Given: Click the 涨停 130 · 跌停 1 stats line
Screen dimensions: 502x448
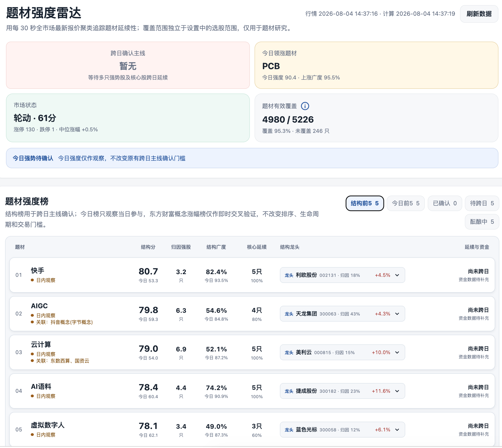Looking at the screenshot, I should pos(56,130).
